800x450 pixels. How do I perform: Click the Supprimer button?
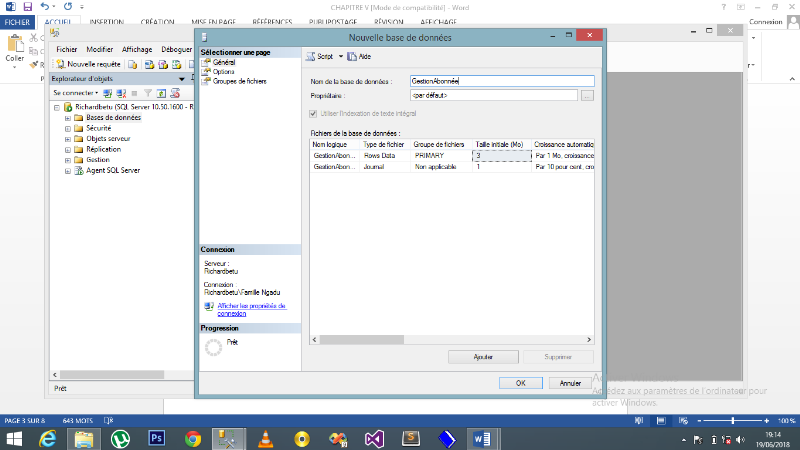coord(558,357)
